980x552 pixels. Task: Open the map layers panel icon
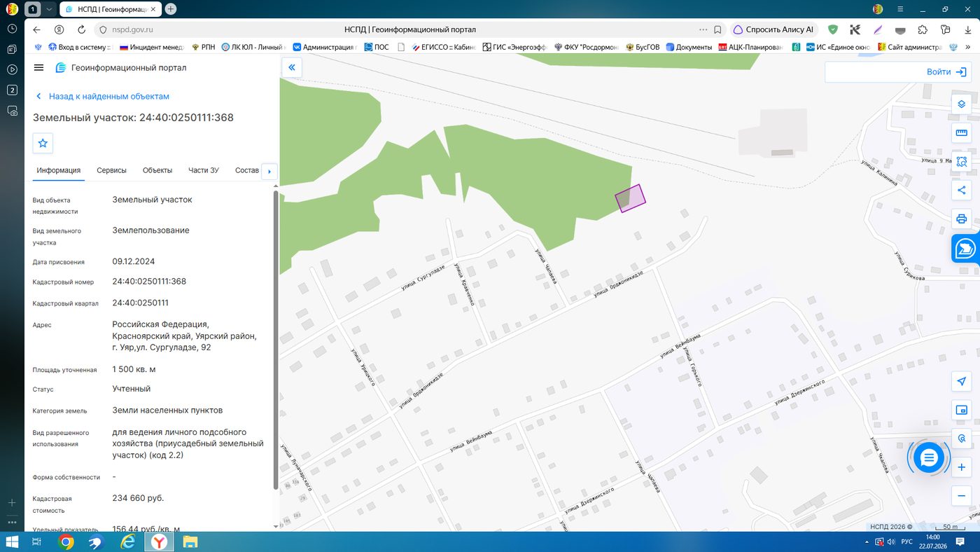pyautogui.click(x=961, y=104)
